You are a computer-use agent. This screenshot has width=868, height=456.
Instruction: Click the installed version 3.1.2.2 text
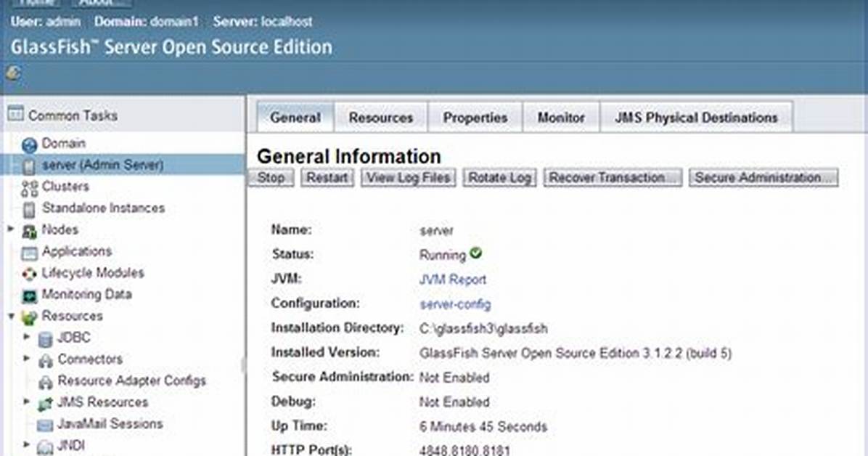576,353
